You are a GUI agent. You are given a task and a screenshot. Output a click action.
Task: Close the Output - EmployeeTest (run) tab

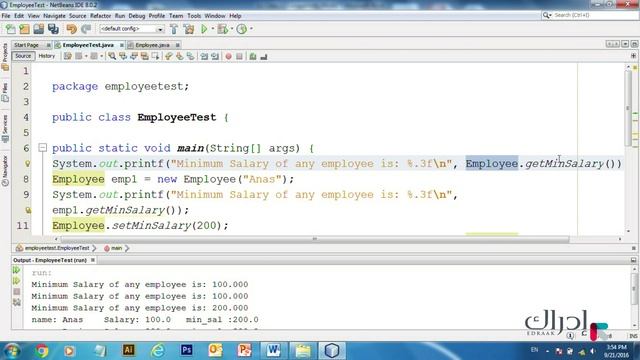click(93, 260)
